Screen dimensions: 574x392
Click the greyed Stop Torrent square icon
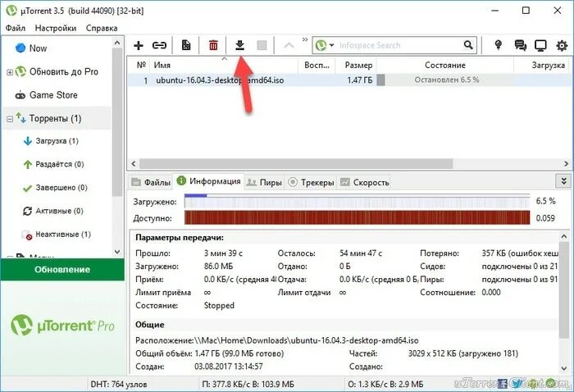[x=262, y=45]
